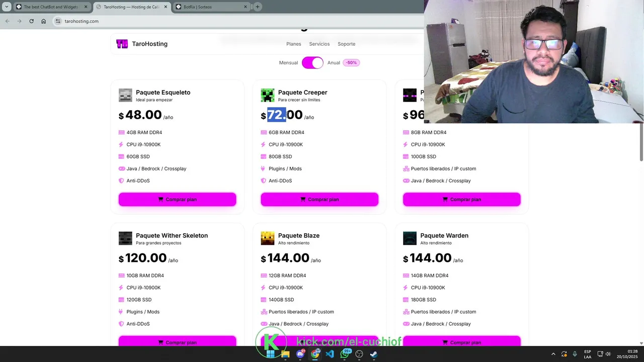This screenshot has height=362, width=644.
Task: Click the $120.00 price text
Action: tap(143, 258)
